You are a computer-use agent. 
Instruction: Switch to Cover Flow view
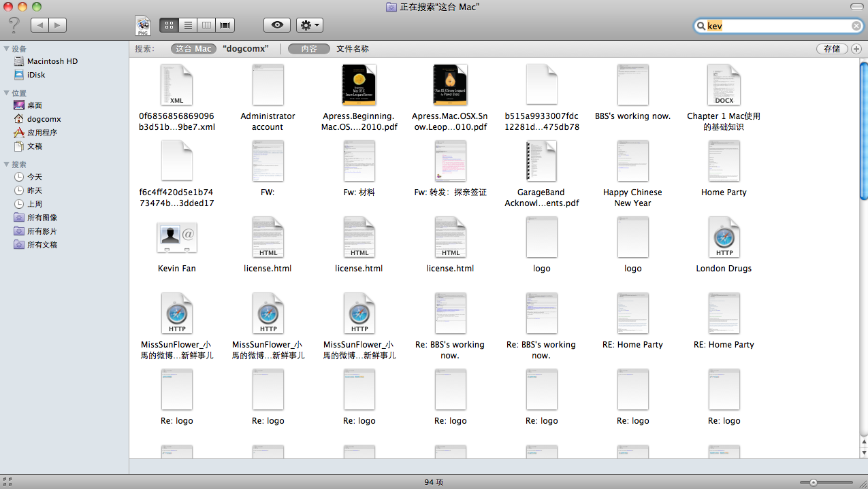pos(225,25)
